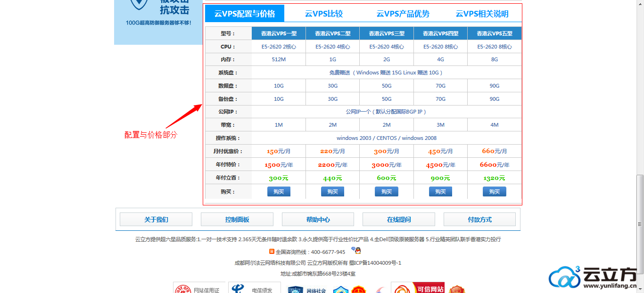
Task: Click the 1G memory cell
Action: (x=332, y=60)
